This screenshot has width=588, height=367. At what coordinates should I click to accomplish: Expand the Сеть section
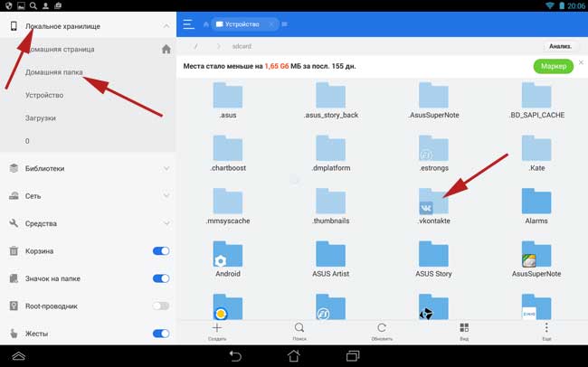click(x=166, y=195)
